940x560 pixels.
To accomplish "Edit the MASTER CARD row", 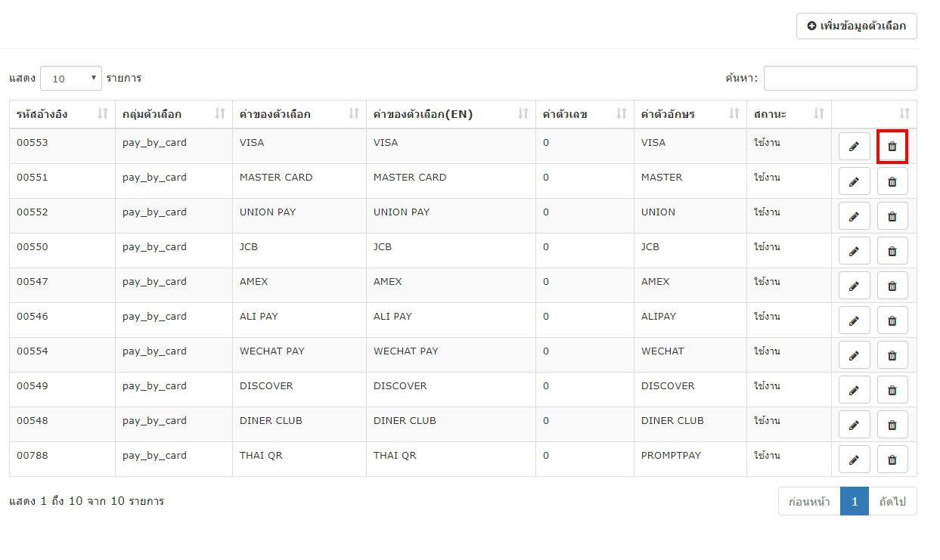I will tap(855, 181).
